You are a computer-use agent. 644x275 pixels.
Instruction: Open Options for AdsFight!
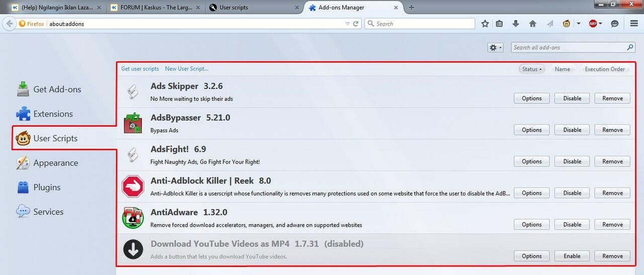tap(532, 161)
